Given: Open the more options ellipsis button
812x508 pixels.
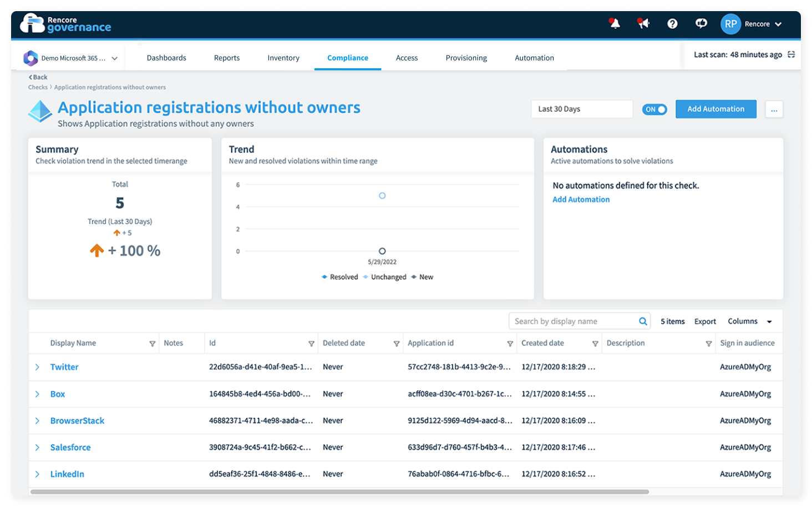Looking at the screenshot, I should 774,109.
